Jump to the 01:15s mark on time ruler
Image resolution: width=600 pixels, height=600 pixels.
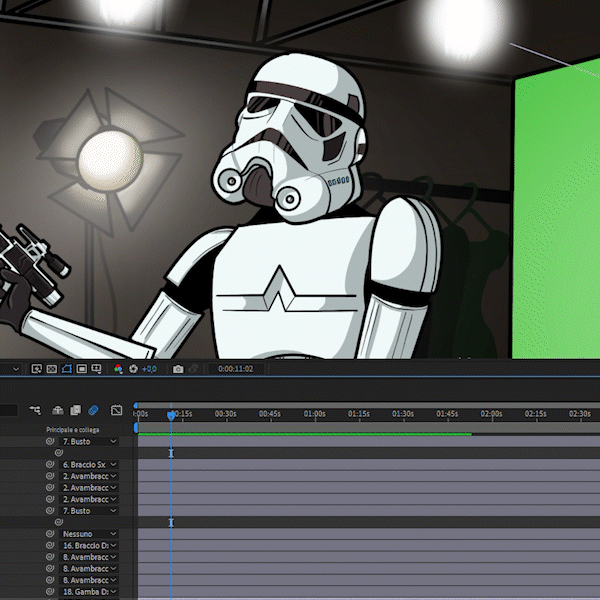tap(359, 414)
